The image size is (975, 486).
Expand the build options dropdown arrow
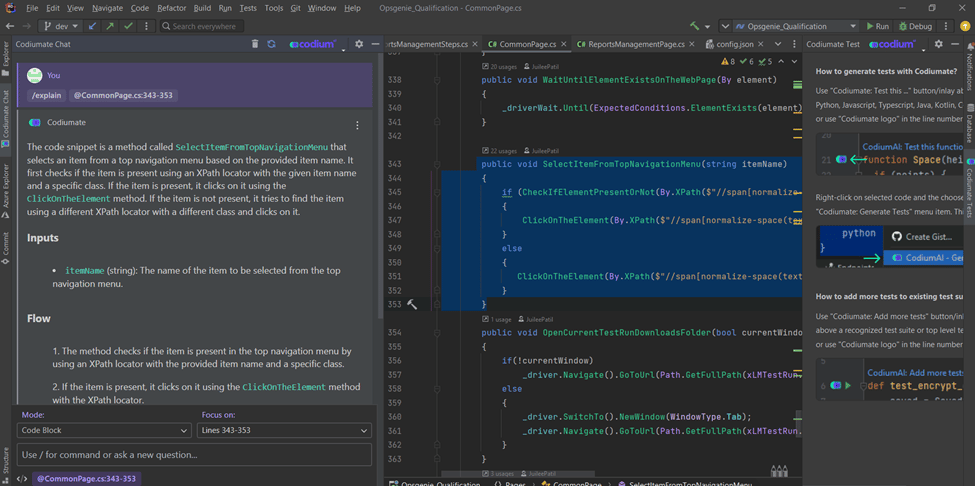click(x=708, y=27)
